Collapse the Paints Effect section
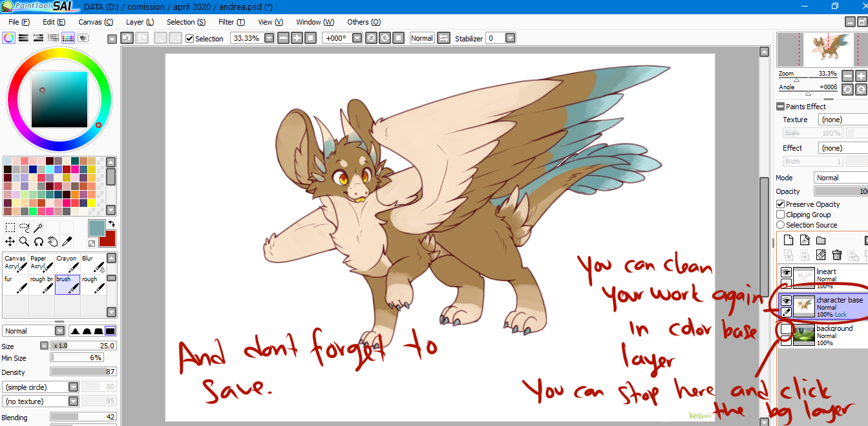The width and height of the screenshot is (868, 426). pyautogui.click(x=781, y=107)
